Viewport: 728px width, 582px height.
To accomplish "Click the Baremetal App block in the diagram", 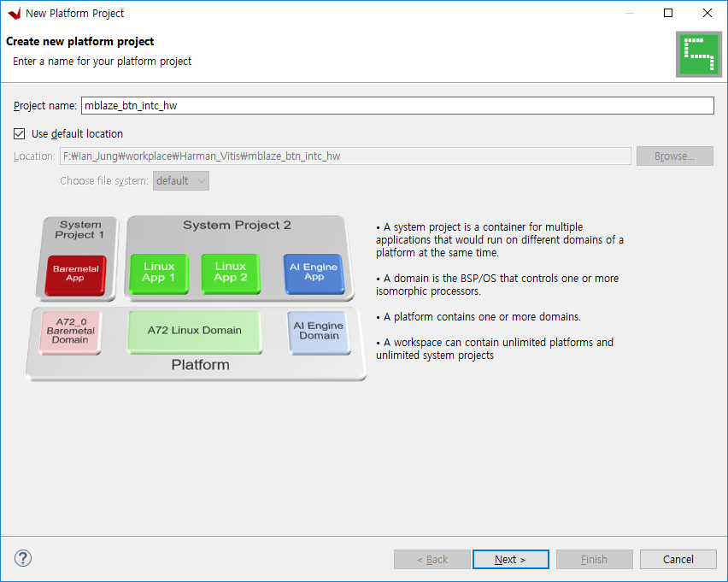I will click(x=75, y=275).
